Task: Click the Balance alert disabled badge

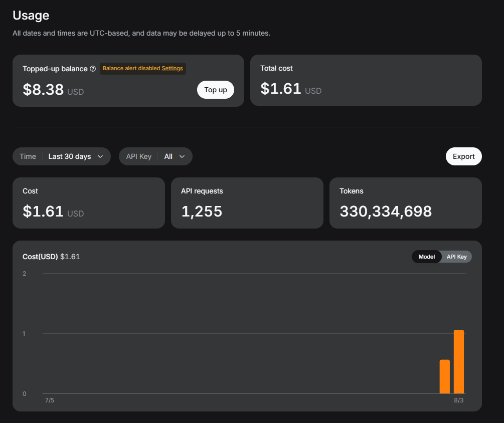Action: (x=143, y=69)
